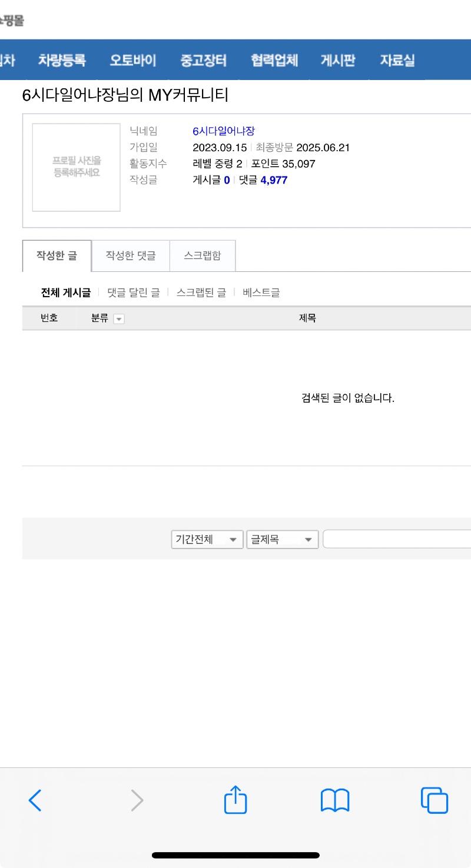Open the 분류 column filter arrow
Viewport: 471px width, 868px height.
119,319
